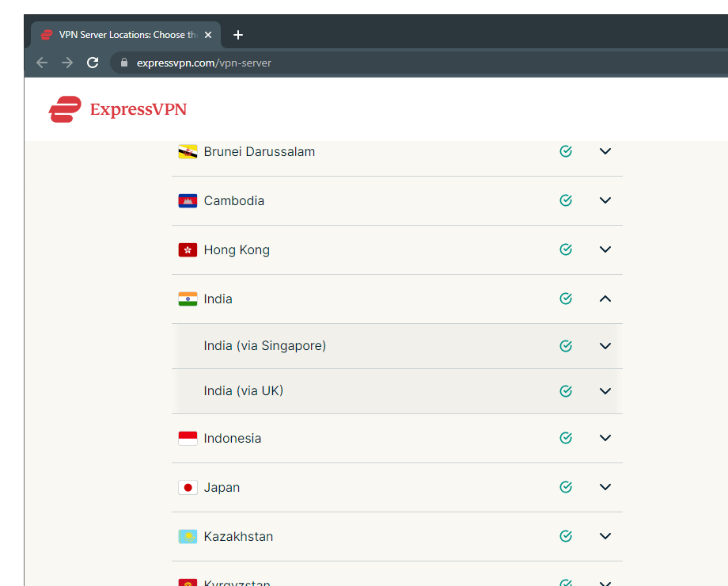Click the Cambodia flag icon

point(188,201)
